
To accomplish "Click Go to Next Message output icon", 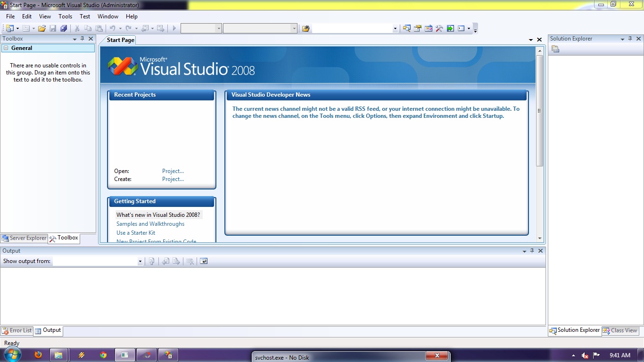I will [176, 261].
